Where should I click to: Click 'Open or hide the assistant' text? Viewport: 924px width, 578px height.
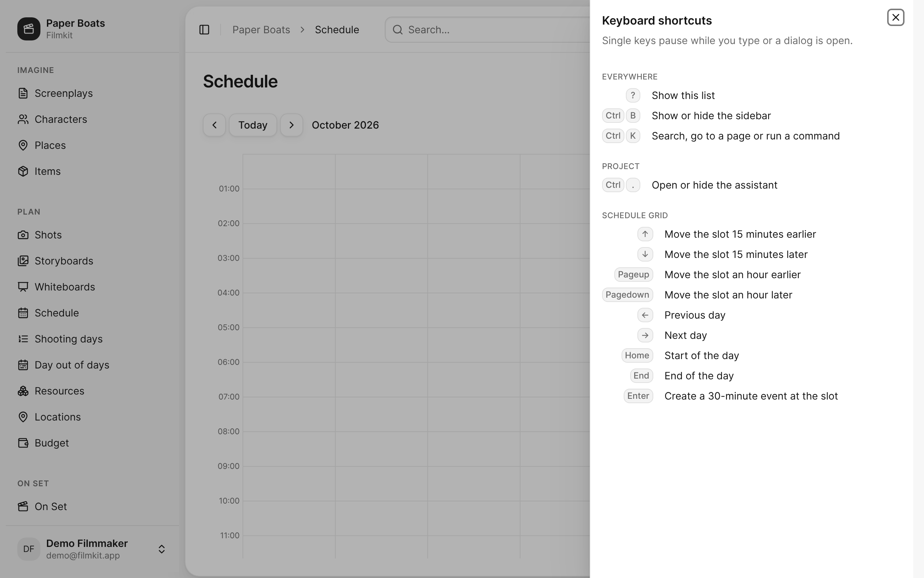pyautogui.click(x=714, y=185)
